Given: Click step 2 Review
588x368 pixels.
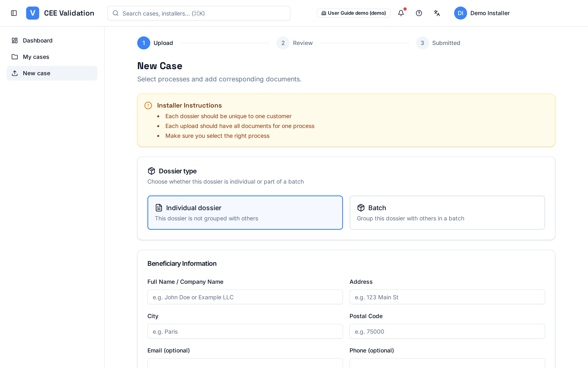Looking at the screenshot, I should click(x=294, y=43).
